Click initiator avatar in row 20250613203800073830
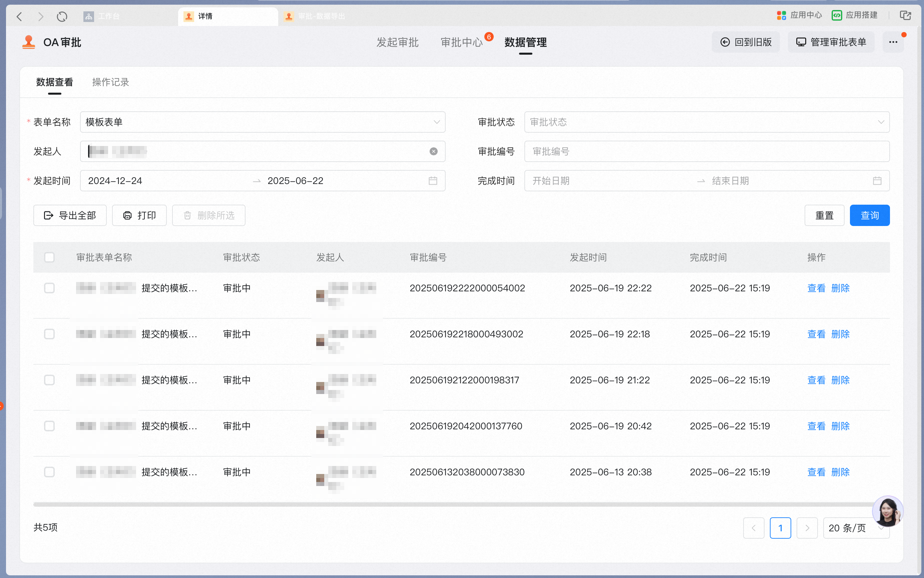 coord(321,480)
